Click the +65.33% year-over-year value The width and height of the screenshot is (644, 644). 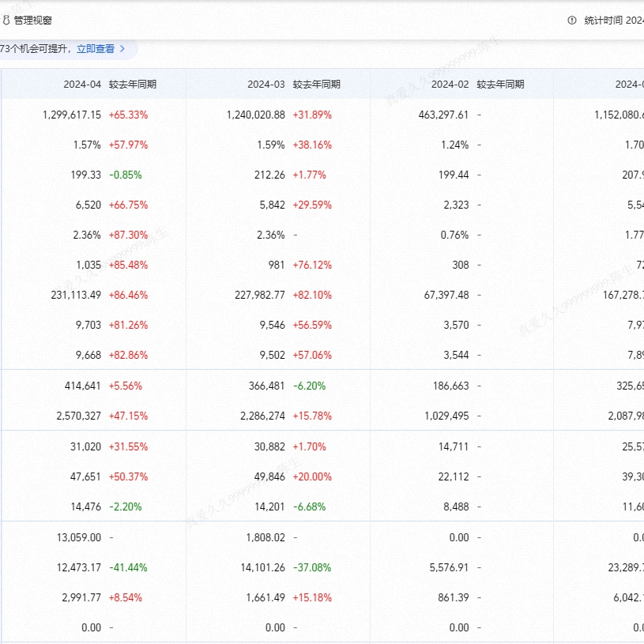[128, 115]
